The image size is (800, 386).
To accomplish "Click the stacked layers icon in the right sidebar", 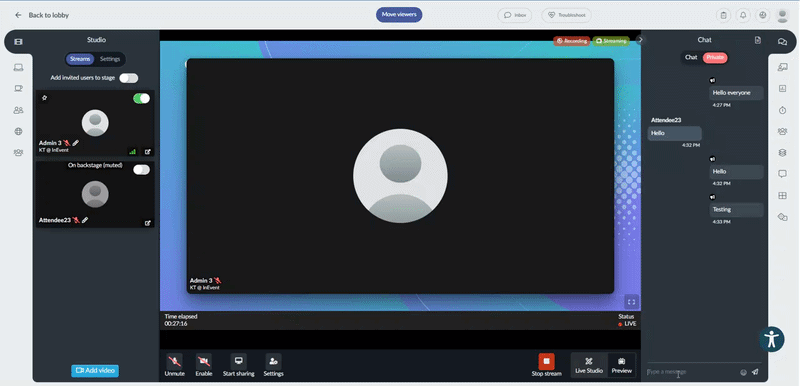I will (x=782, y=152).
